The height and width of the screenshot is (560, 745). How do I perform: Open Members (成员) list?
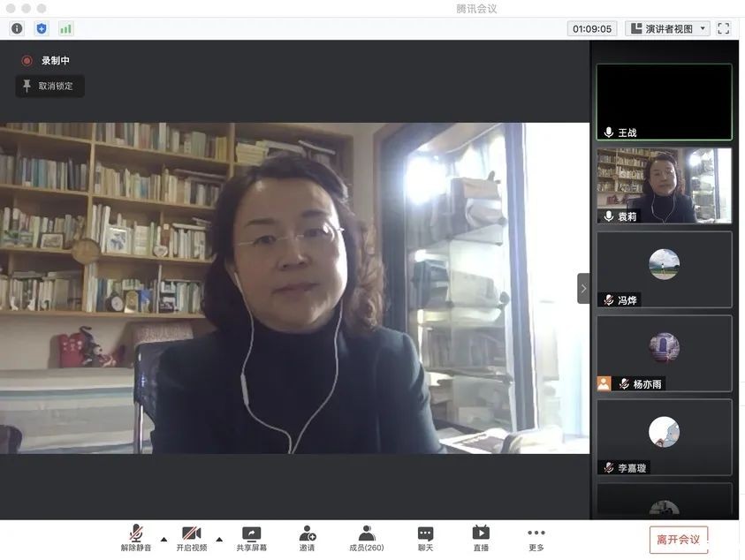(x=366, y=538)
